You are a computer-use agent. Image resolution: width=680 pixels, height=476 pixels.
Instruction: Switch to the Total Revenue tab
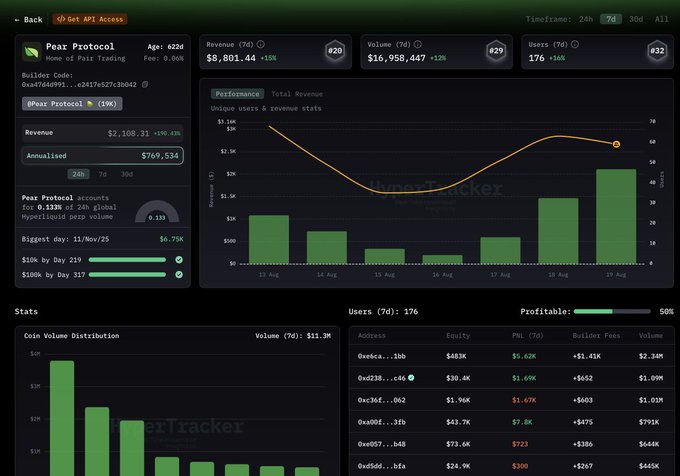coord(297,94)
